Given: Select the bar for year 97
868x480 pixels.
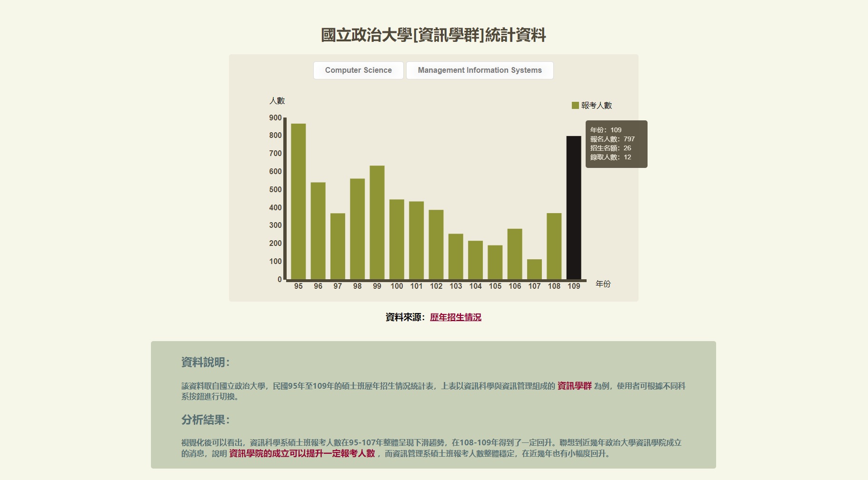Looking at the screenshot, I should [x=338, y=246].
